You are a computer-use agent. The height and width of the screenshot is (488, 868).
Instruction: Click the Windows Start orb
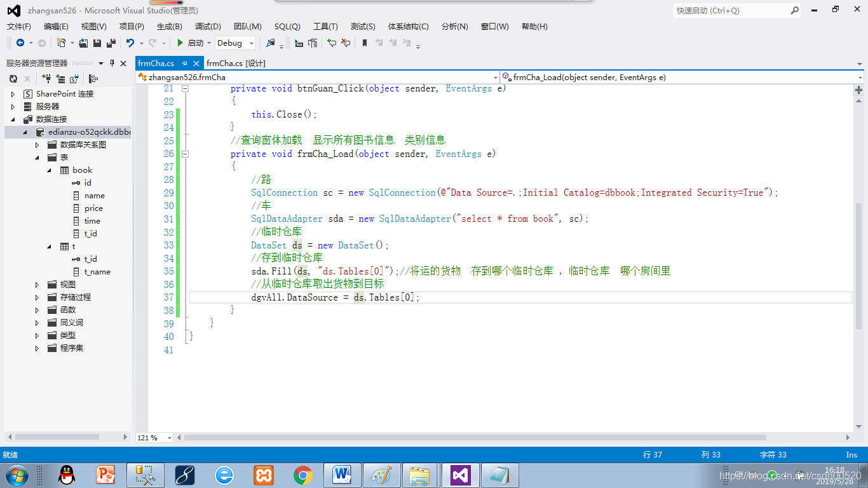[x=17, y=475]
